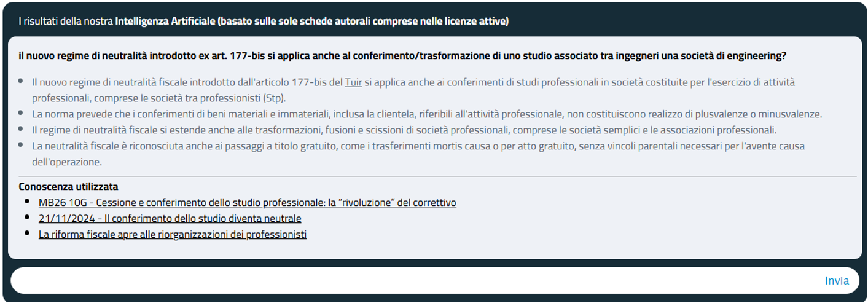Open the MB26 10G Cessione e conferimento link

(x=247, y=202)
